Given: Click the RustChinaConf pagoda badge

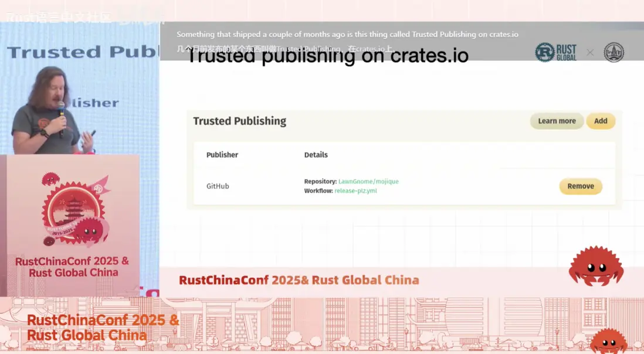Looking at the screenshot, I should [76, 210].
